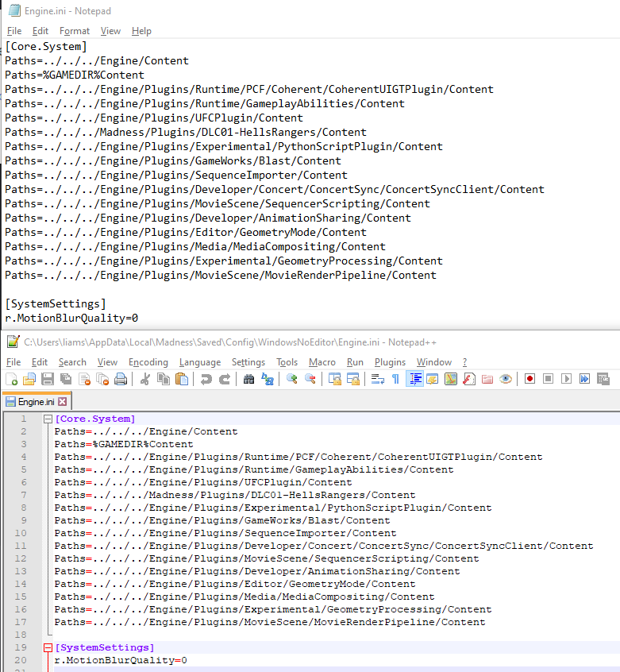The width and height of the screenshot is (620, 672).
Task: Open the Window menu in Notepad++
Action: pyautogui.click(x=434, y=362)
